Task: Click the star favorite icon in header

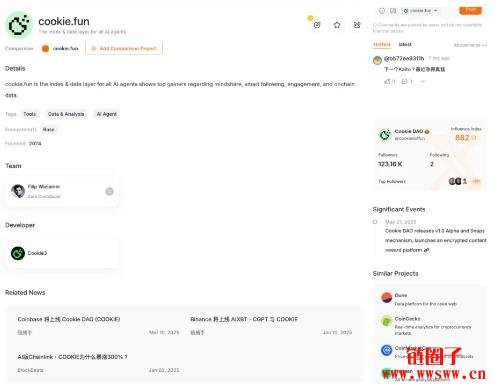Action: pyautogui.click(x=337, y=25)
